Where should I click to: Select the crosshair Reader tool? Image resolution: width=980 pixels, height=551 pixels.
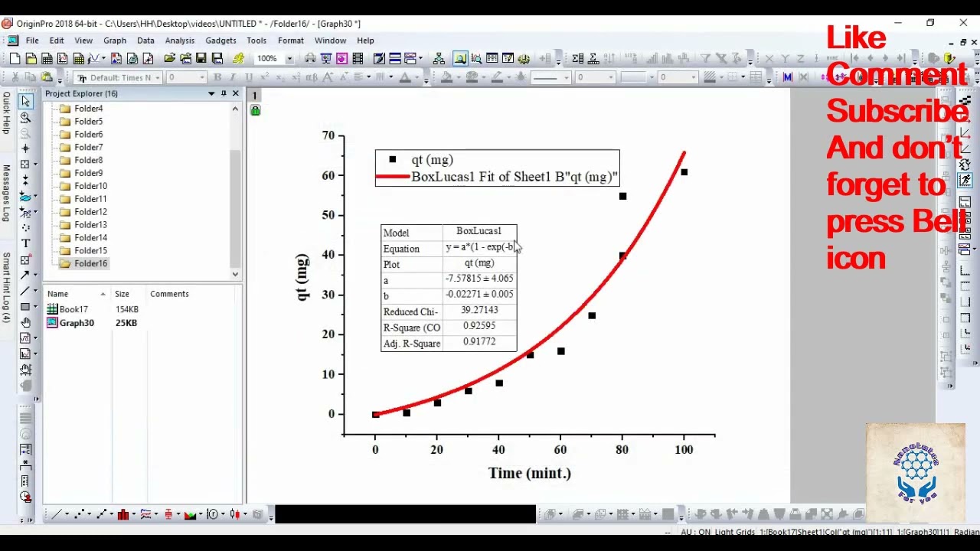[25, 148]
